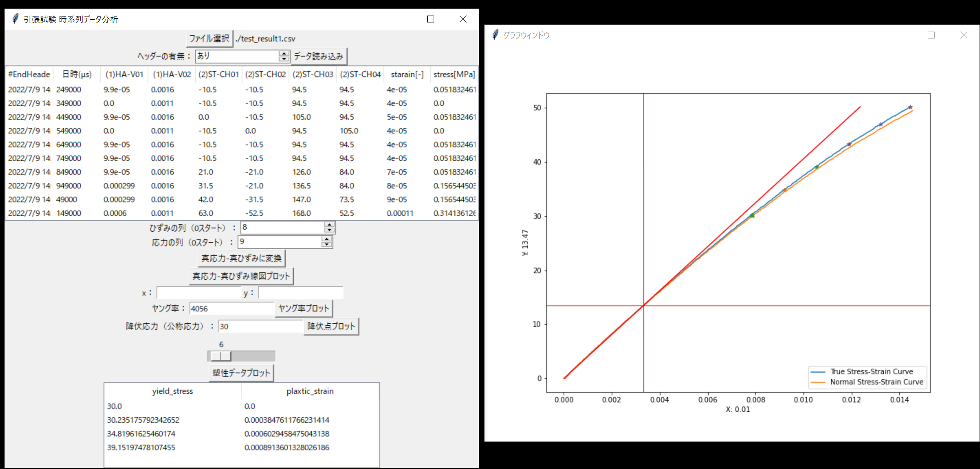Click the plaxtic_strain column header
Image resolution: width=980 pixels, height=469 pixels.
310,391
